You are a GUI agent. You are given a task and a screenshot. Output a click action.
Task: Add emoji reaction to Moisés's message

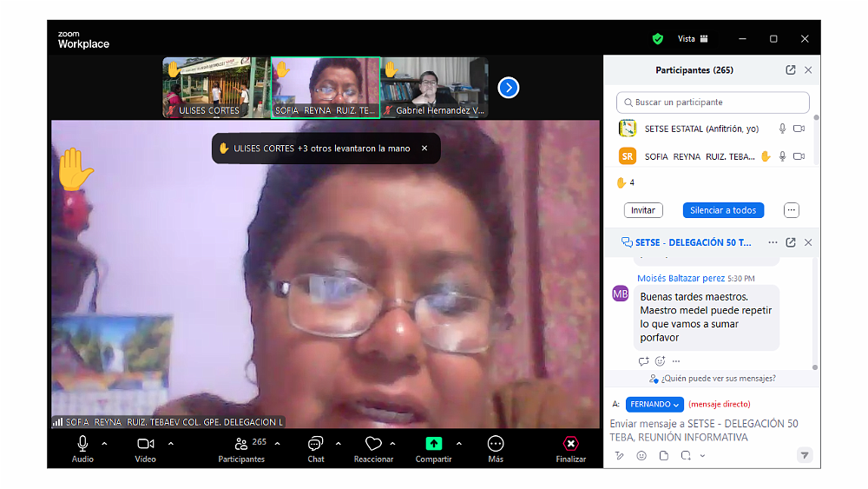pos(660,361)
